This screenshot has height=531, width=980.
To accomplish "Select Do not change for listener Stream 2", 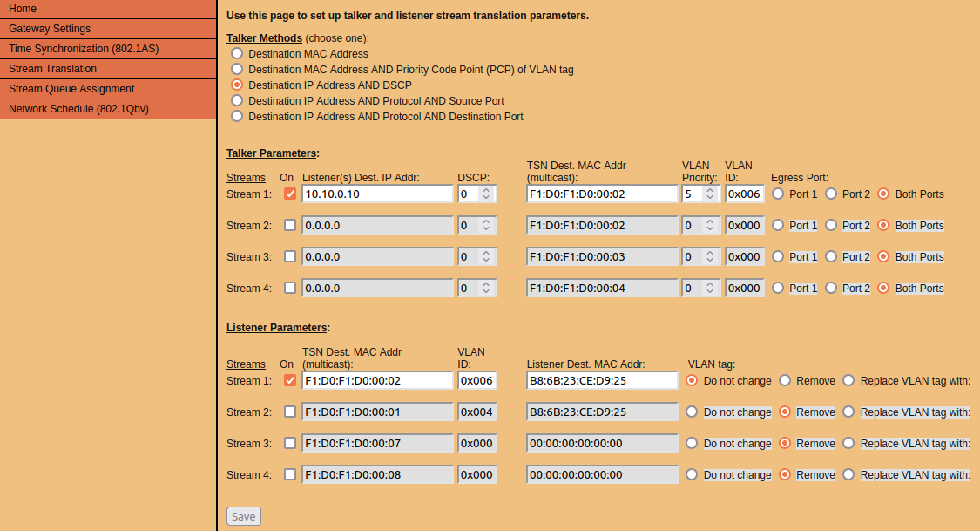I will coord(692,412).
